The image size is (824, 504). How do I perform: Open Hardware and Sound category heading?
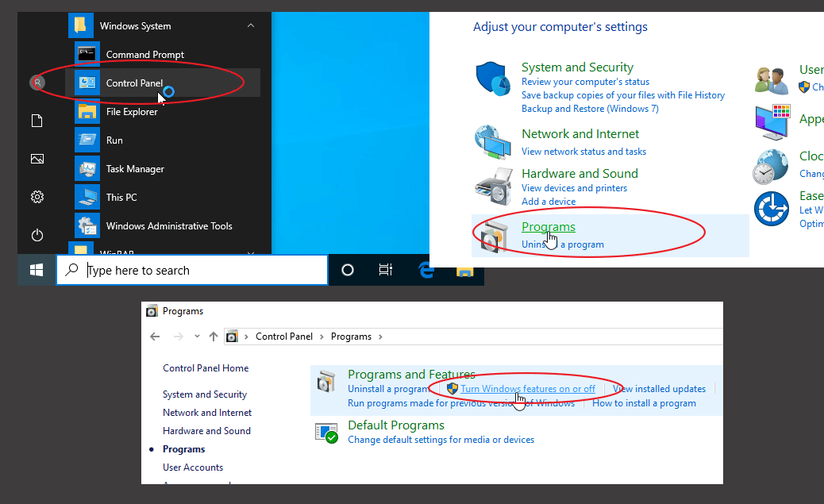point(579,174)
